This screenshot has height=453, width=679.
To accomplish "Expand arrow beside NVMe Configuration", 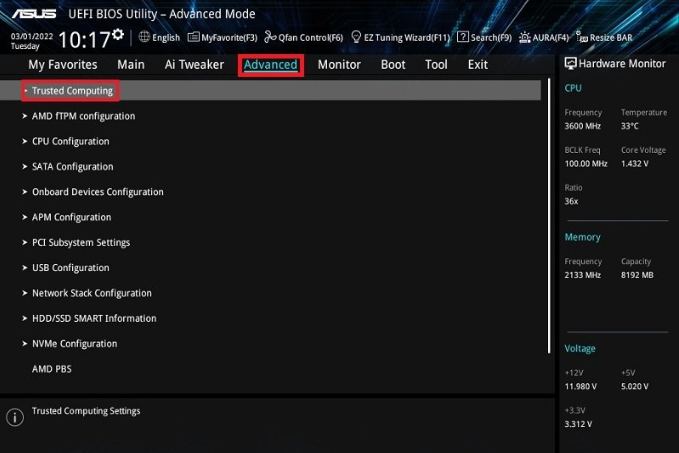I will click(x=25, y=343).
